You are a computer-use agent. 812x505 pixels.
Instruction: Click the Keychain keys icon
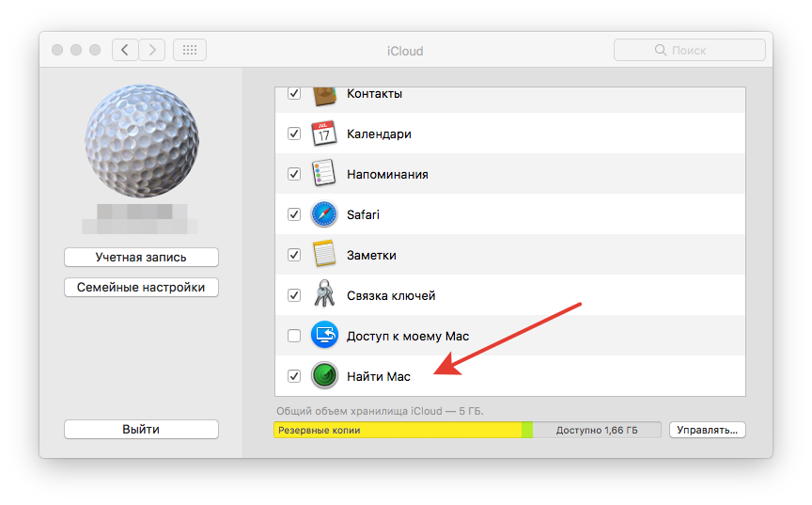point(324,293)
